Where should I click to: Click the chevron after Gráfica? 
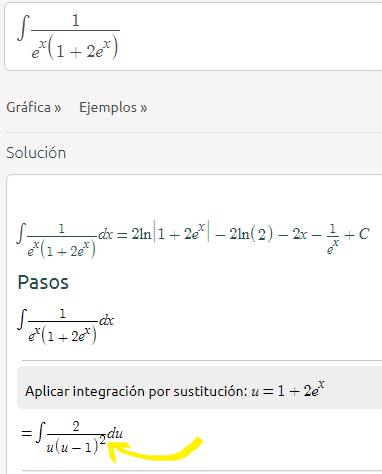58,109
